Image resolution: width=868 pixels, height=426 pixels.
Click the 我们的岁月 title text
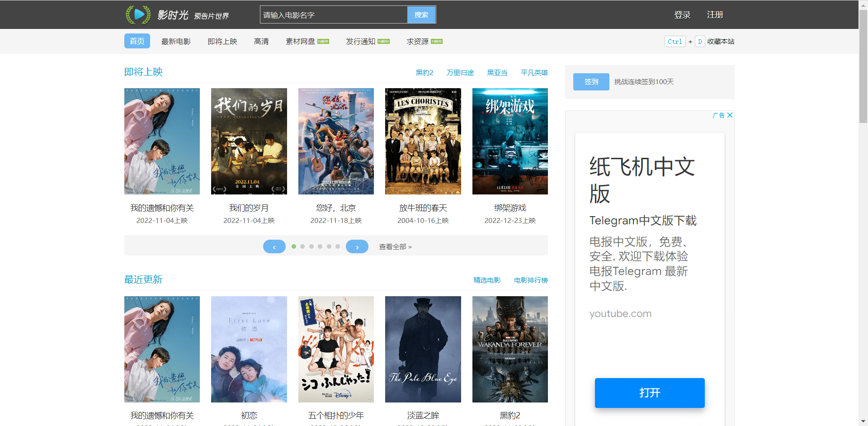249,208
